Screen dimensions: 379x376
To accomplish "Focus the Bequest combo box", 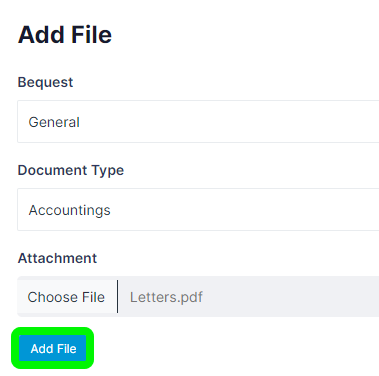I will (198, 122).
